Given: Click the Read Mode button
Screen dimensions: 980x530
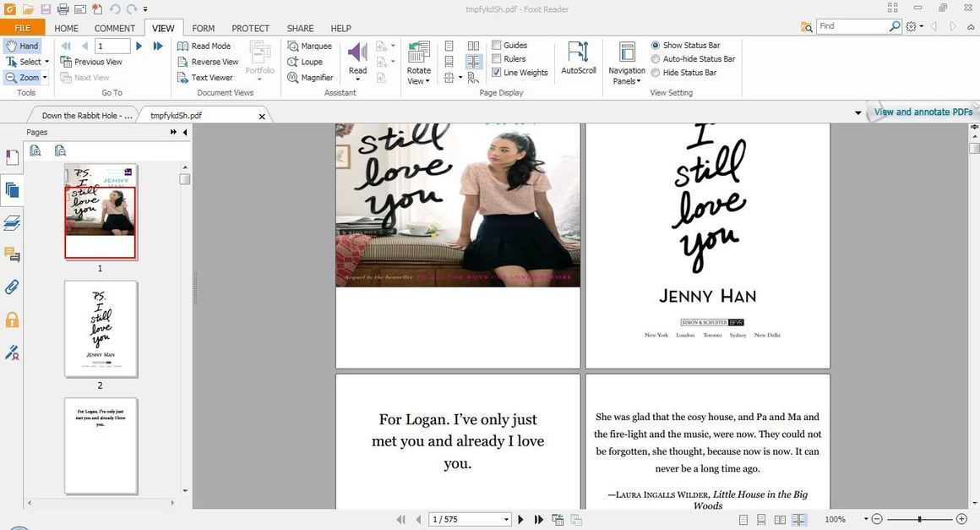Looking at the screenshot, I should (x=206, y=45).
